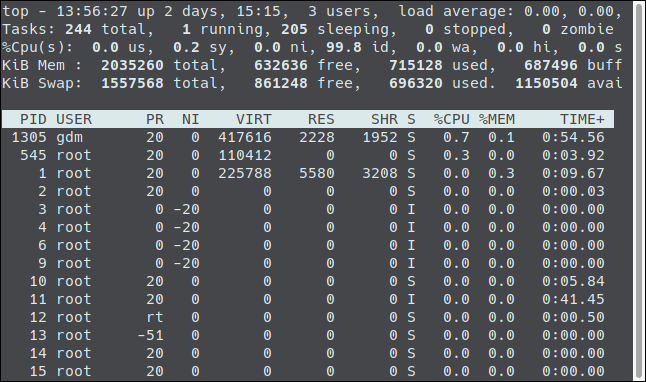Screen dimensions: 646x382
Task: Click the VIRT value 417616
Action: pyautogui.click(x=245, y=137)
